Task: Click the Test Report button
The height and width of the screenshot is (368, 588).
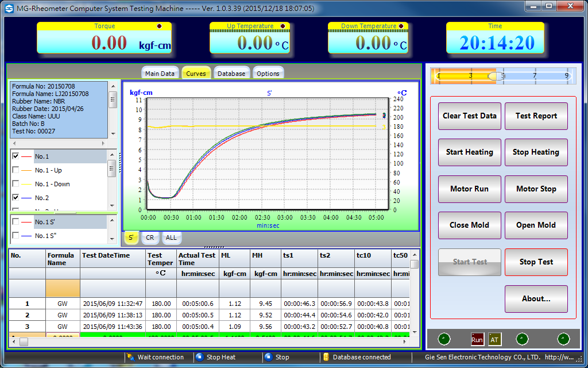Action: [536, 116]
